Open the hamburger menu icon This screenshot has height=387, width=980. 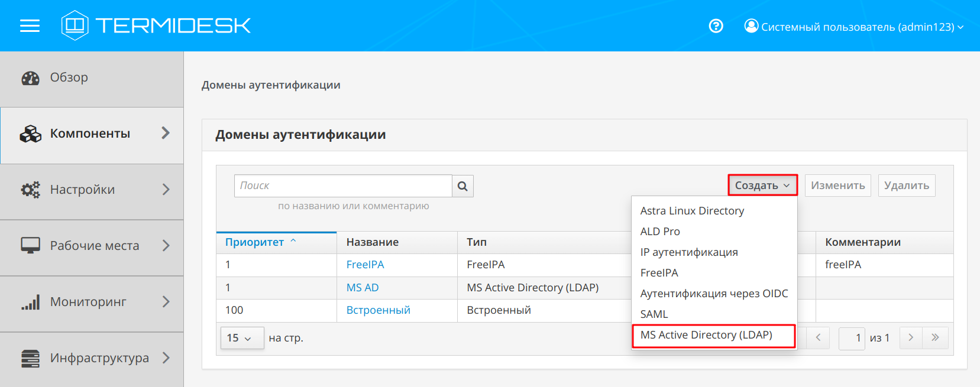tap(30, 26)
